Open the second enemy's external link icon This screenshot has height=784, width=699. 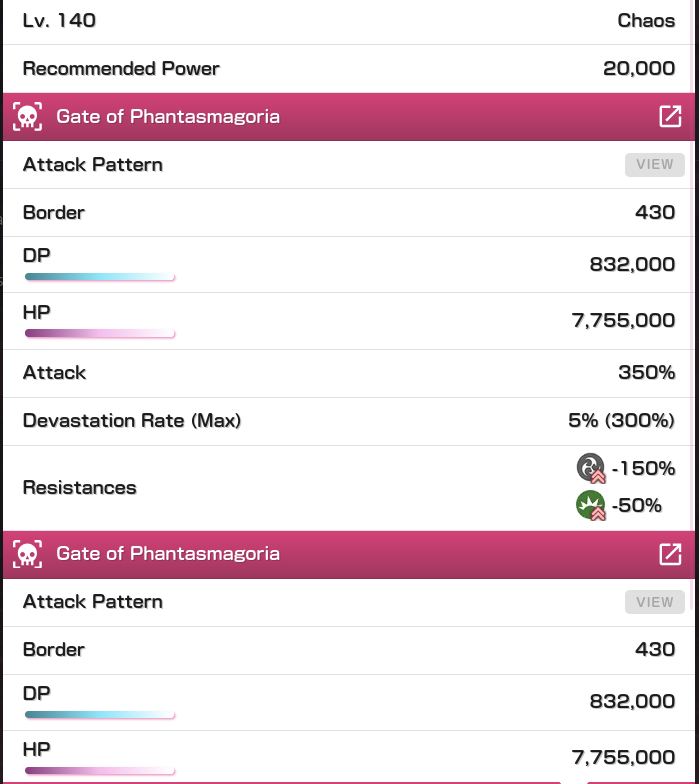670,554
